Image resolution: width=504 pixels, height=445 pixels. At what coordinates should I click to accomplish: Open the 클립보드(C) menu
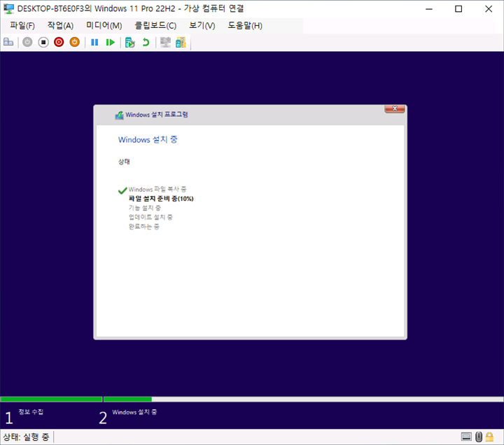coord(155,26)
